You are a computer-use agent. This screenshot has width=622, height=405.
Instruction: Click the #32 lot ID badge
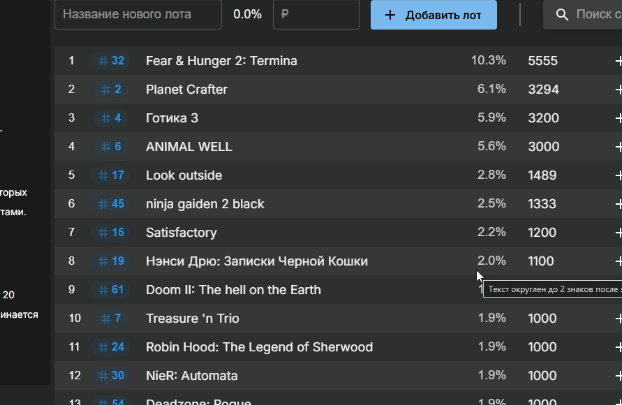111,61
